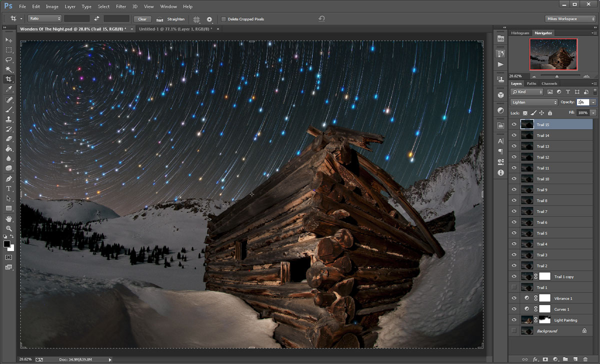The image size is (600, 364).
Task: Open crop settings gear menu
Action: [x=209, y=19]
